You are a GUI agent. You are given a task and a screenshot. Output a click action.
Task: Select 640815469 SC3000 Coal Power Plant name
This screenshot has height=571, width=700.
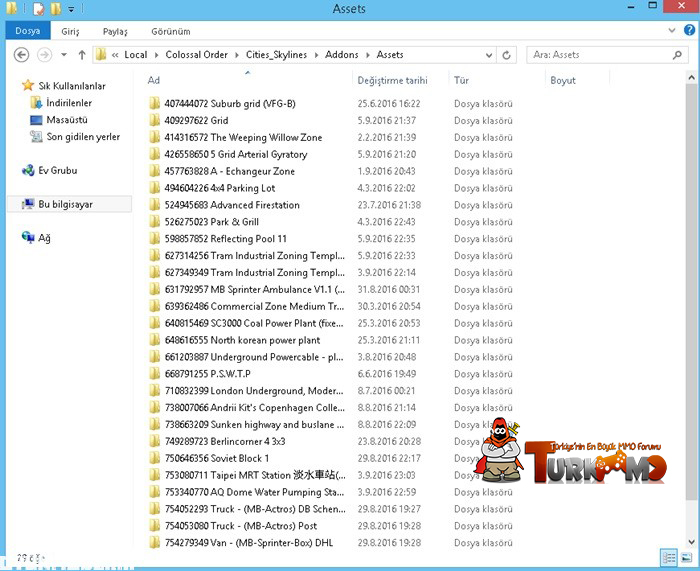[254, 323]
